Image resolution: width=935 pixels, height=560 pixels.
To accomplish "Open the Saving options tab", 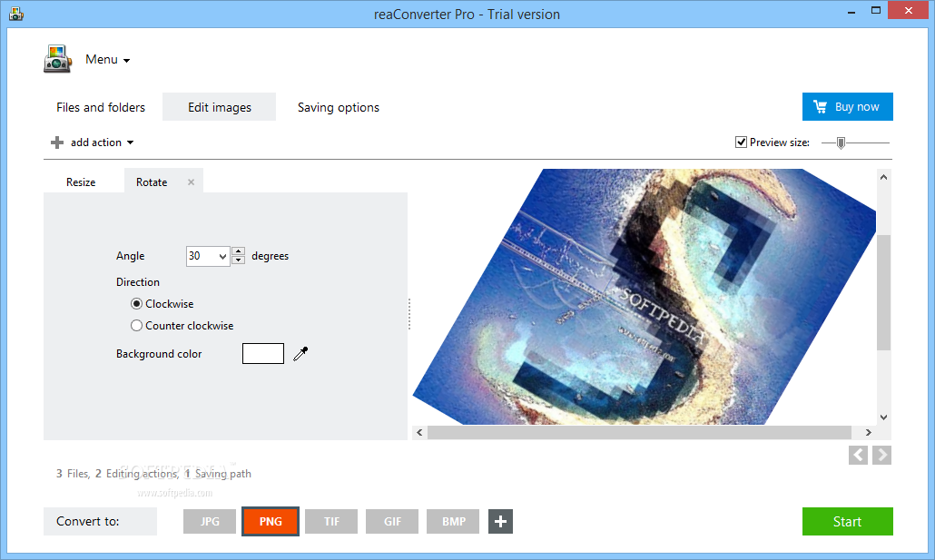I will point(338,107).
